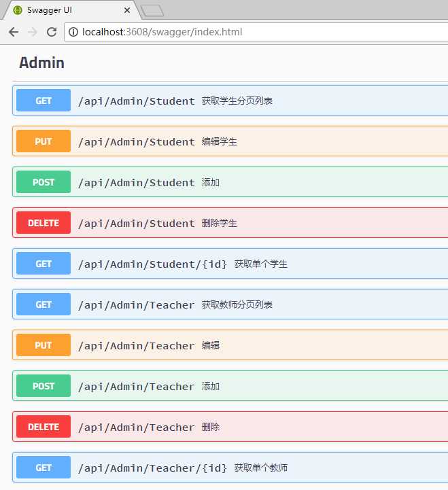
Task: Click 编辑 description in Teacher PUT row
Action: [210, 345]
